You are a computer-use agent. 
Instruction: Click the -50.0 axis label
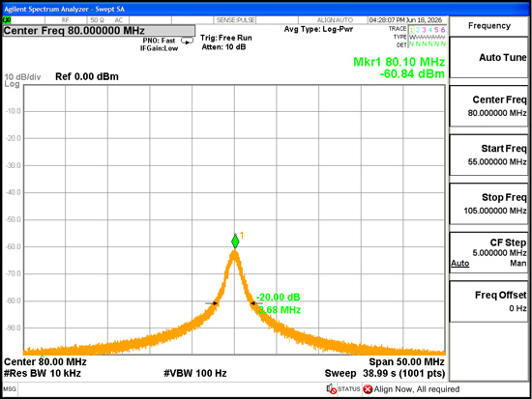pos(14,219)
